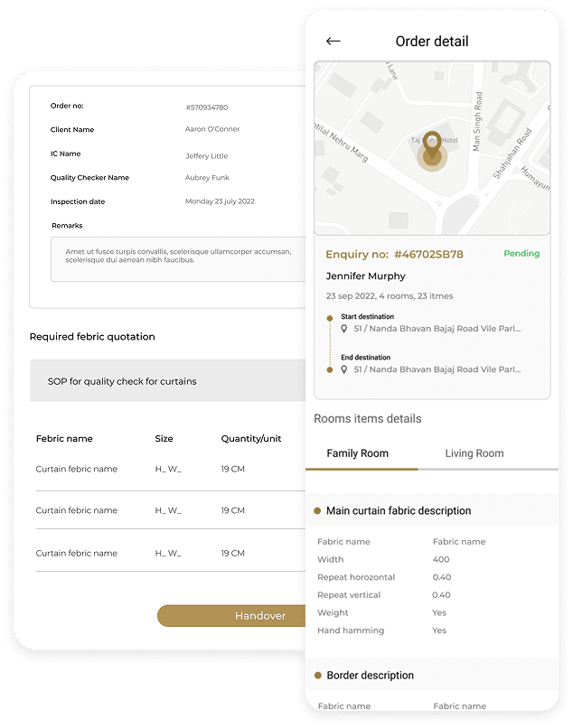This screenshot has width=573, height=728.
Task: Expand the Border description section
Action: pos(371,675)
